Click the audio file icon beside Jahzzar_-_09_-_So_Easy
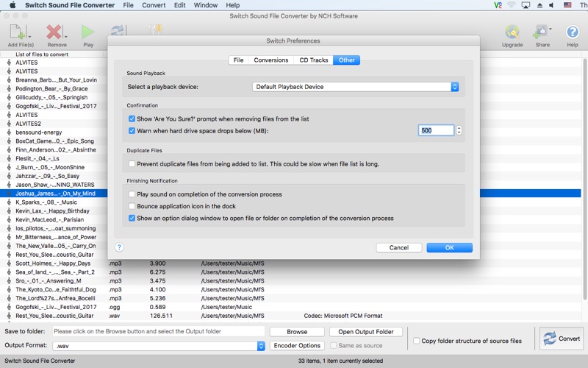This screenshot has width=588, height=368. pos(9,176)
